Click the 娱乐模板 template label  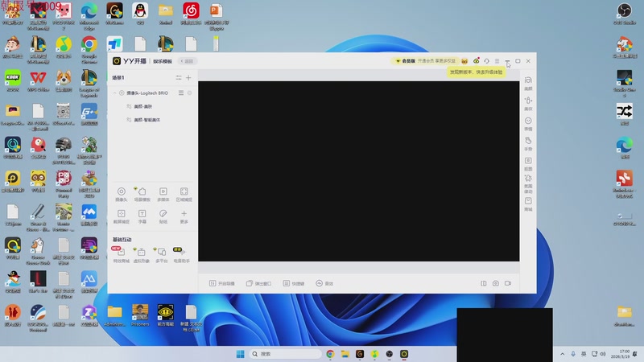tap(163, 61)
